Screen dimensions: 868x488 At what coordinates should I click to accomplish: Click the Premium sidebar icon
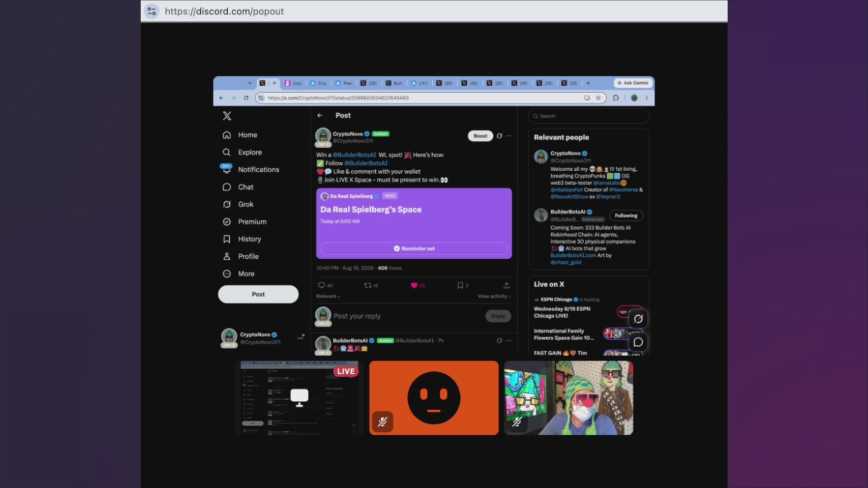click(x=227, y=222)
